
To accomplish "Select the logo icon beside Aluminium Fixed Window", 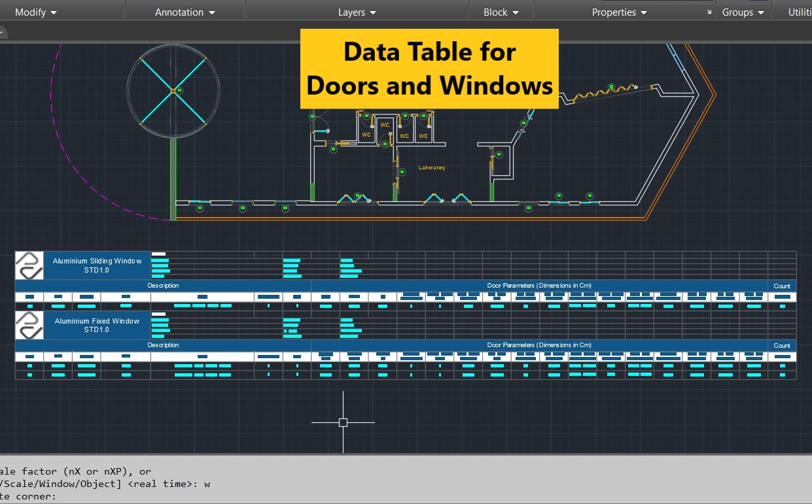I will point(29,325).
